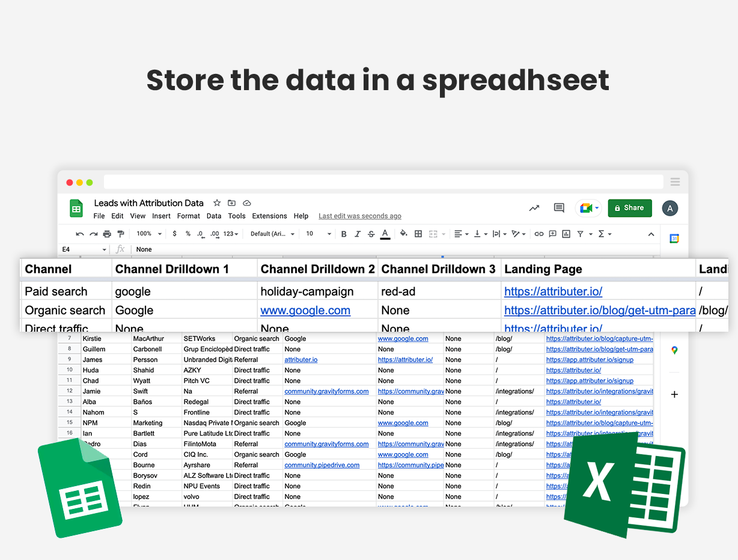Open the File menu
Viewport: 738px width, 560px height.
99,216
